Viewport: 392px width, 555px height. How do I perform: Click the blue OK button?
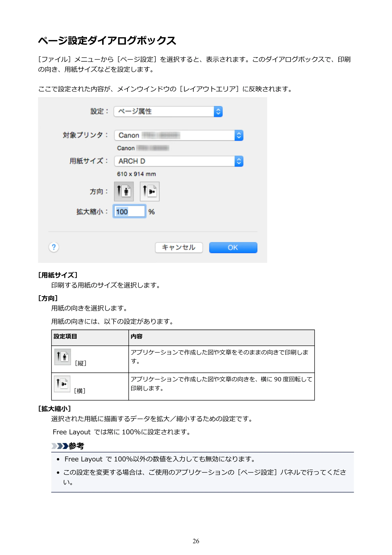click(x=233, y=248)
